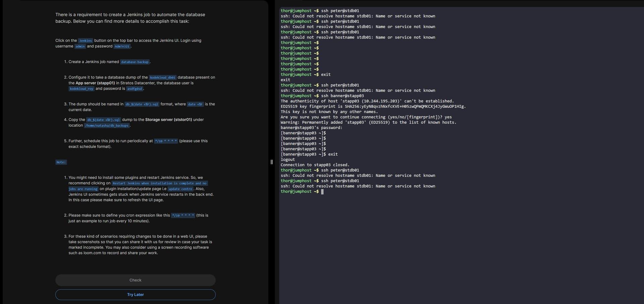Click the Check button
The width and height of the screenshot is (644, 304).
click(x=135, y=280)
